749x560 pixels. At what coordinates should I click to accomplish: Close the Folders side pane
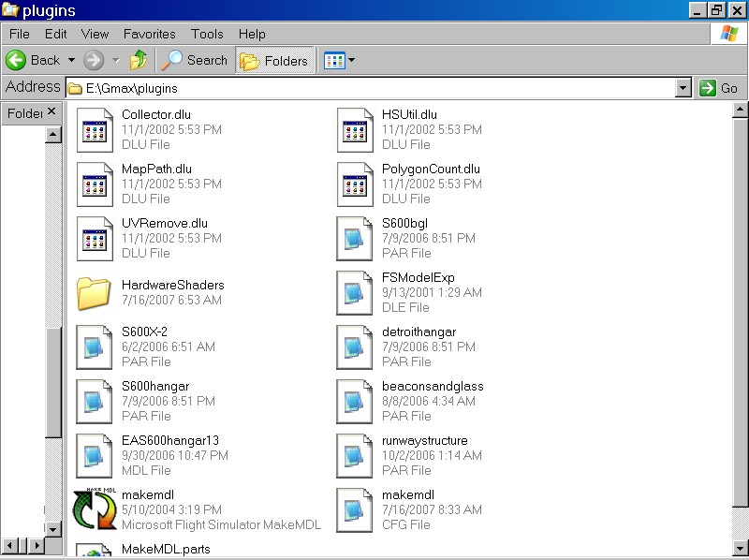click(x=51, y=112)
